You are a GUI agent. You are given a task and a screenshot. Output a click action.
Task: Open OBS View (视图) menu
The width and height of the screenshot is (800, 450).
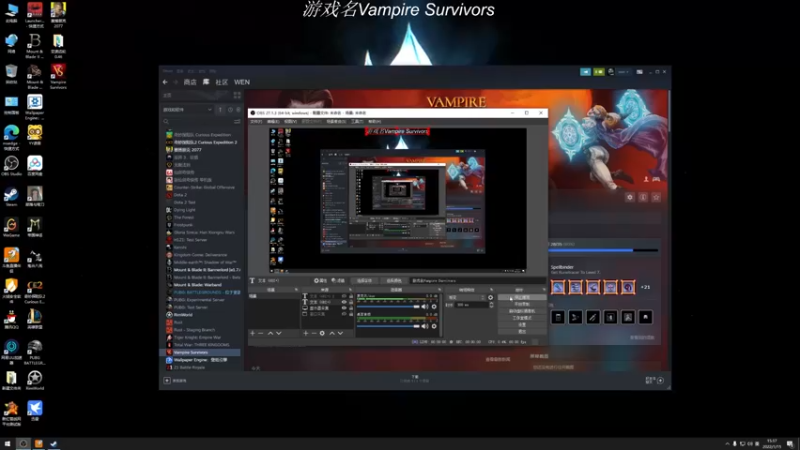pos(290,121)
